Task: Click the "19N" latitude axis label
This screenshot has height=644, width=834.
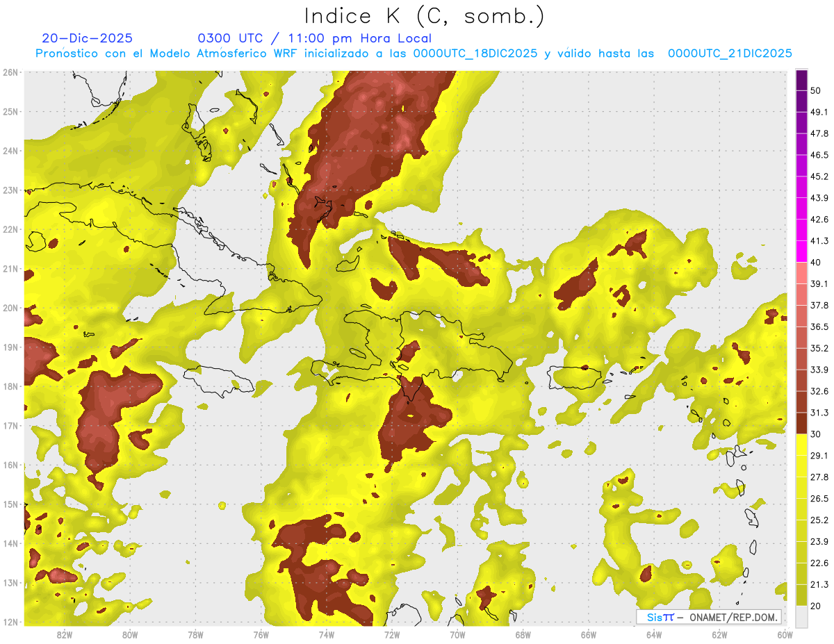Action: click(10, 347)
